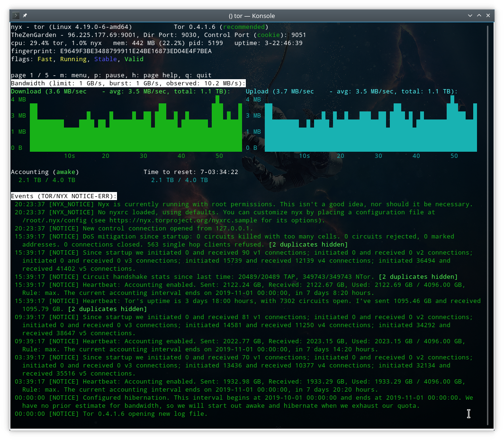Click the '() tor — Konsole' window title
Viewport: 504px width, 440px height.
point(252,16)
